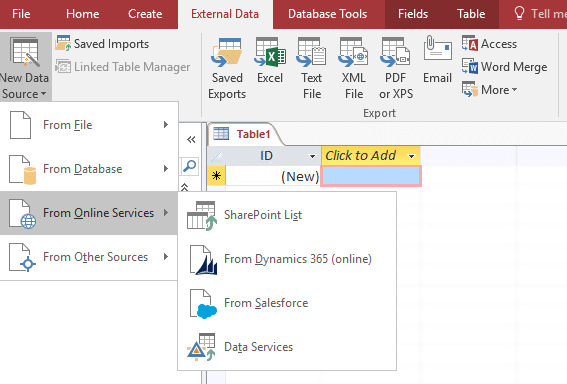Screen dimensions: 567x384
Task: Select the External Data tab
Action: pyautogui.click(x=225, y=14)
